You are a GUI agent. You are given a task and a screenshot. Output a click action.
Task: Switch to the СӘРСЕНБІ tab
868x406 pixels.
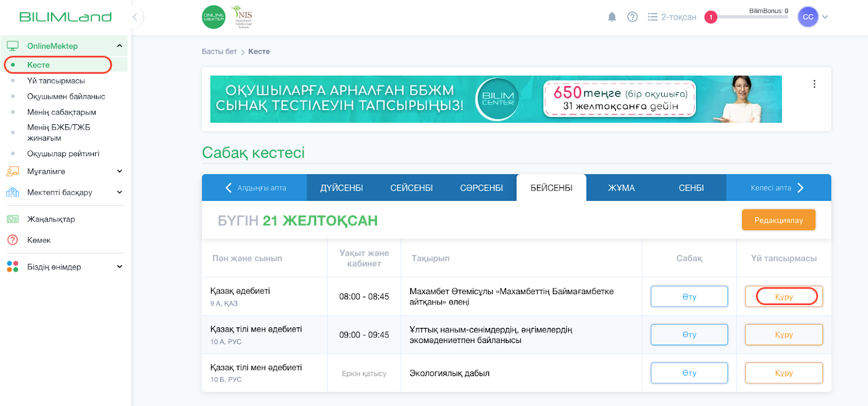point(481,188)
